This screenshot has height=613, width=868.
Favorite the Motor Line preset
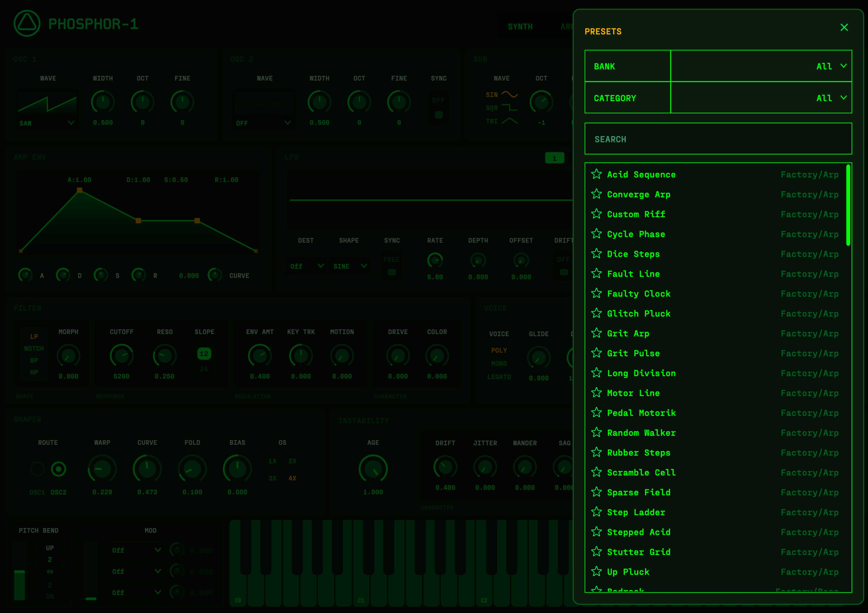click(x=596, y=392)
